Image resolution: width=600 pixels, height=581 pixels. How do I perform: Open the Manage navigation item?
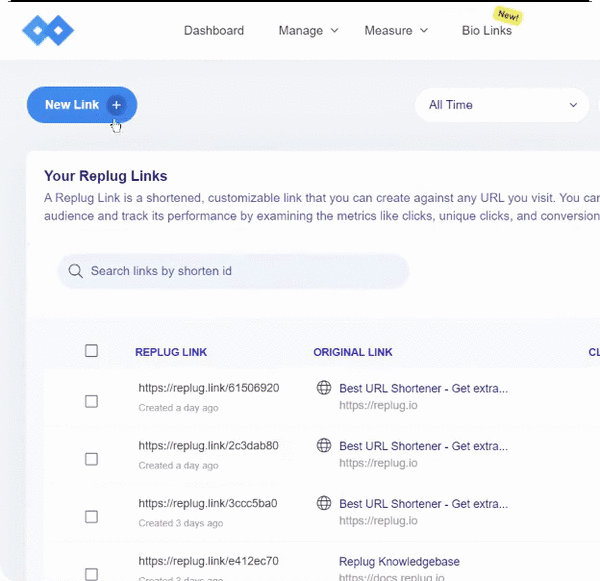301,30
